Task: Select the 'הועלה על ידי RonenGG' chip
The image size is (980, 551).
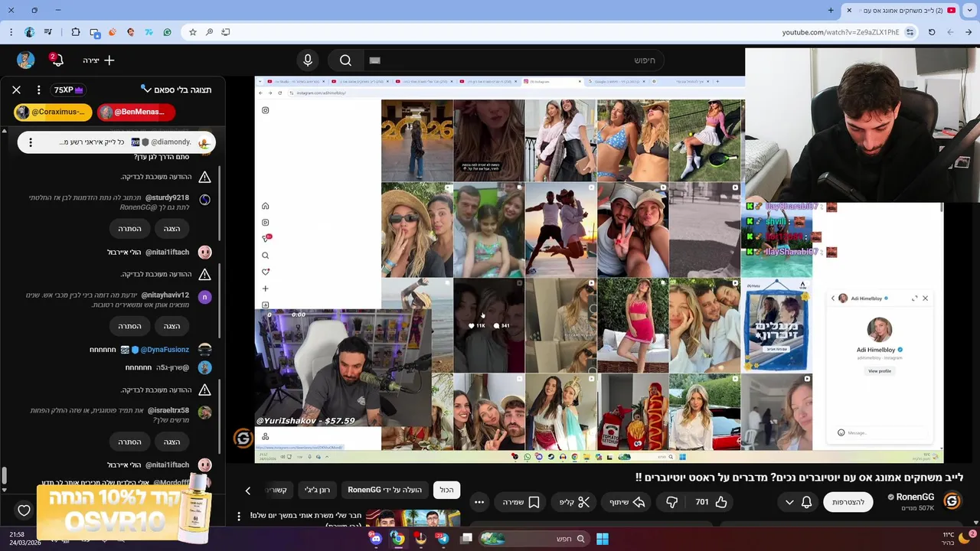Action: (385, 490)
